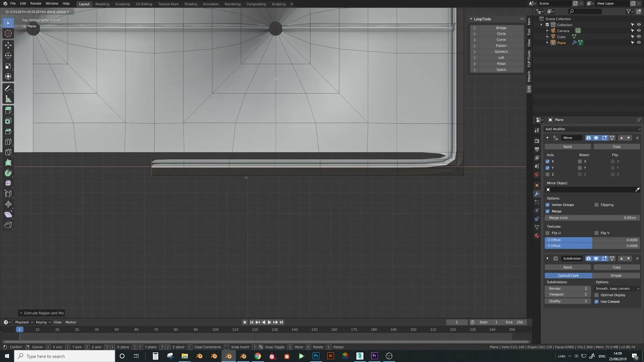Enable the Mirror Z axis checkbox
This screenshot has height=362, width=644.
tap(548, 174)
